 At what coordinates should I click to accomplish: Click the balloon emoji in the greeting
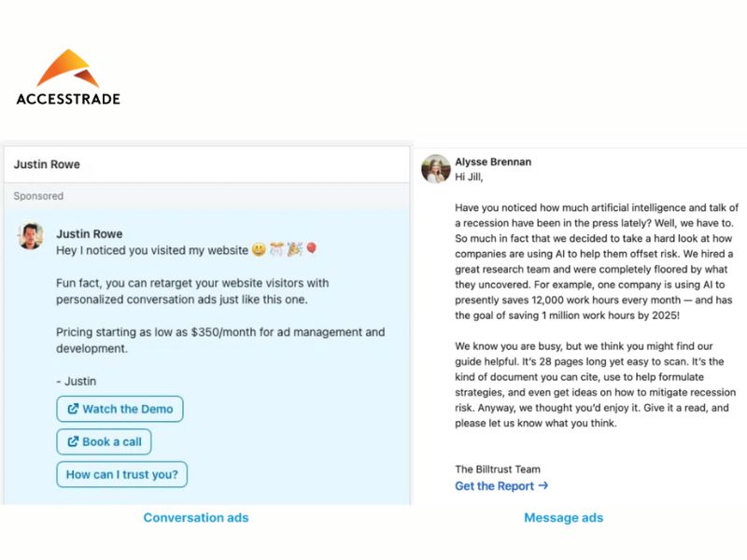(309, 248)
